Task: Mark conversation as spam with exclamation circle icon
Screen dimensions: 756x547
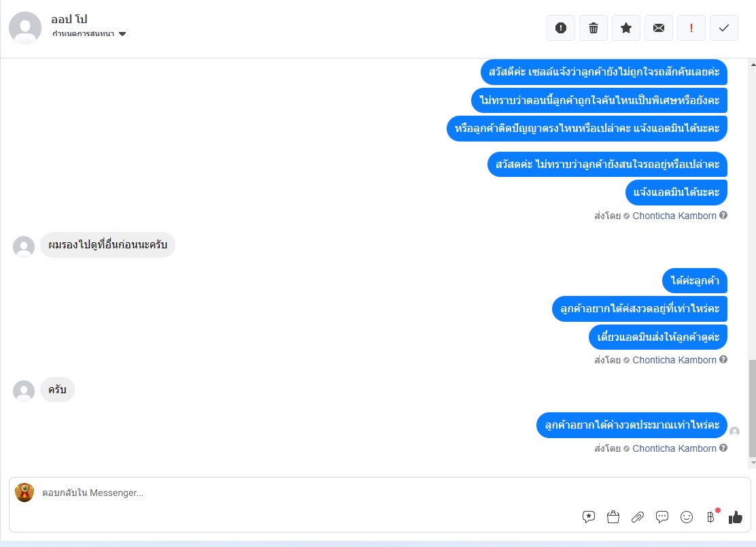Action: (x=561, y=28)
